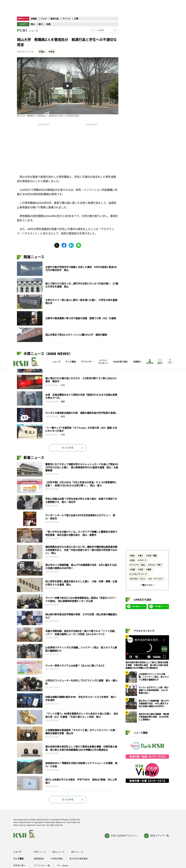186x868 pixels.
Task: Select the 自閉症 hot word
Action: (x=34, y=19)
